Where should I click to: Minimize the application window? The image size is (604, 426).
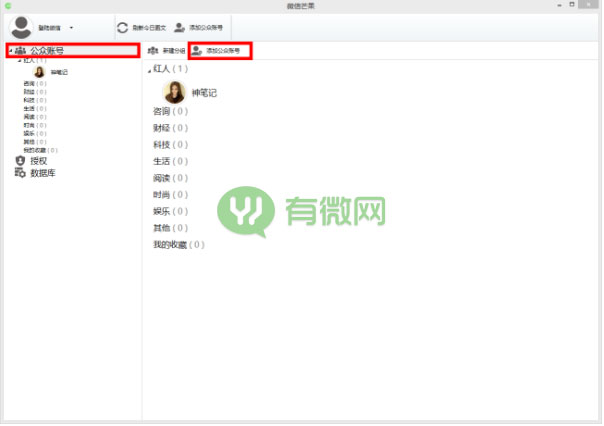click(x=560, y=5)
